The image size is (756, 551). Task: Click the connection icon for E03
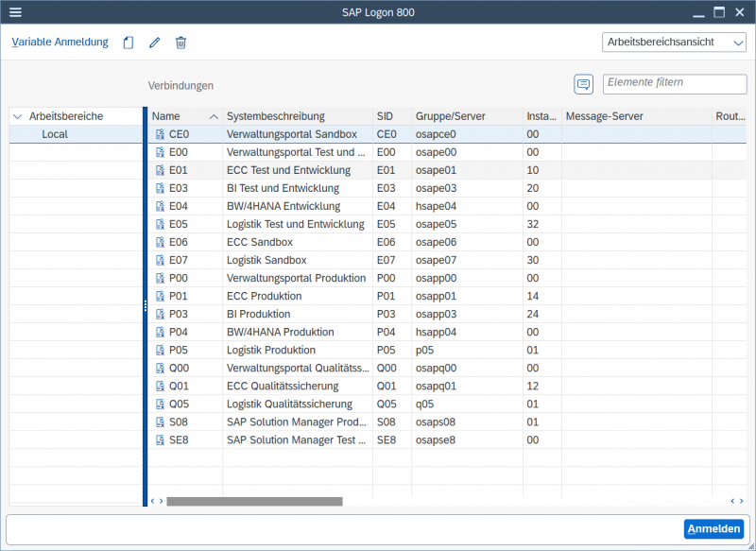pyautogui.click(x=160, y=188)
